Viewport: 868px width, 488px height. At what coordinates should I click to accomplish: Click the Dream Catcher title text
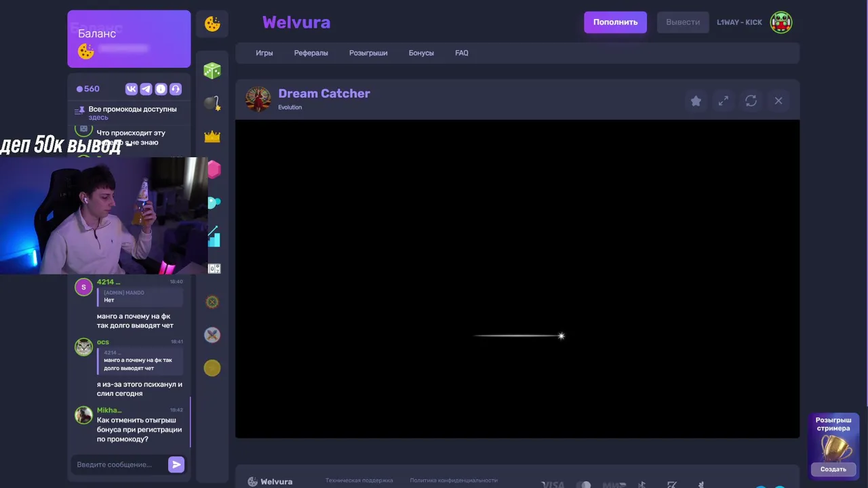tap(324, 94)
